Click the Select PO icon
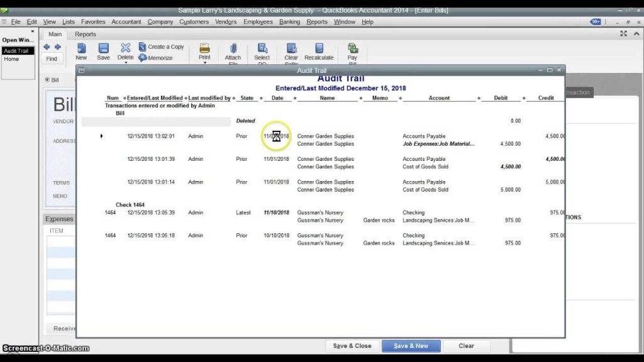Image resolution: width=644 pixels, height=362 pixels. tap(262, 48)
